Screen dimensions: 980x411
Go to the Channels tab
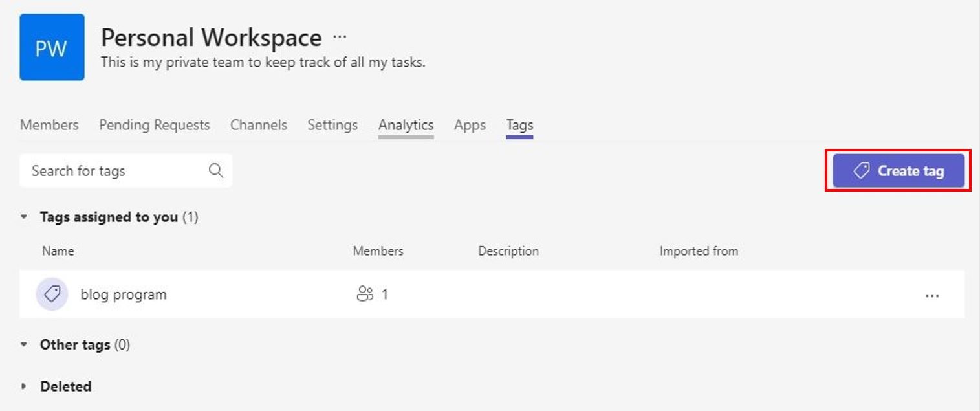(258, 125)
